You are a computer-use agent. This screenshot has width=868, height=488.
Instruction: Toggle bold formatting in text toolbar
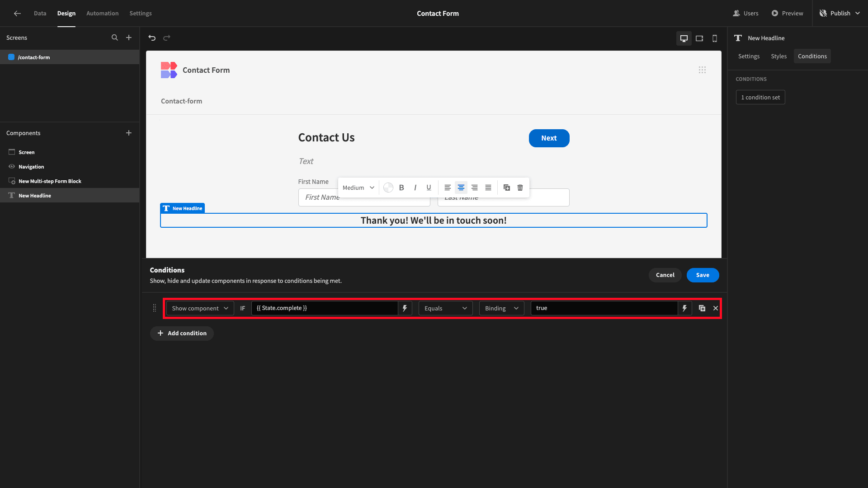401,188
